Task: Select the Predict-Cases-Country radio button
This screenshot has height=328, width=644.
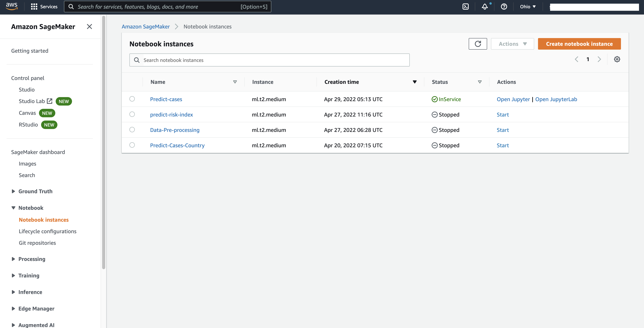Action: pos(132,145)
